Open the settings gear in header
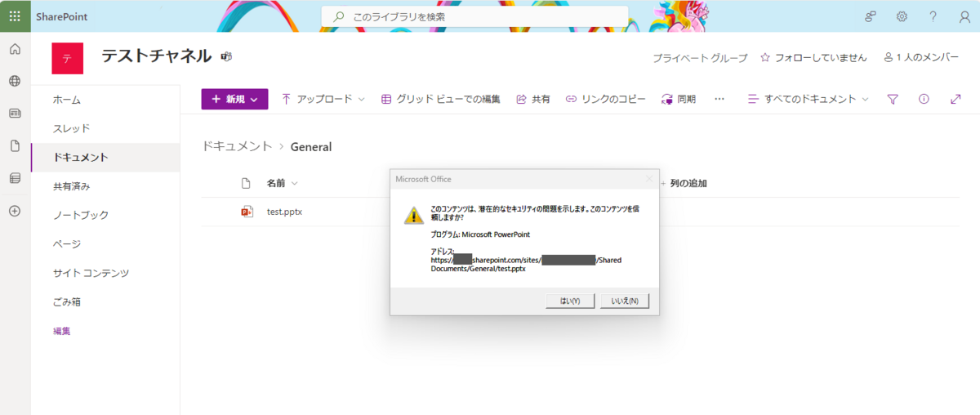The width and height of the screenshot is (980, 415). click(902, 16)
